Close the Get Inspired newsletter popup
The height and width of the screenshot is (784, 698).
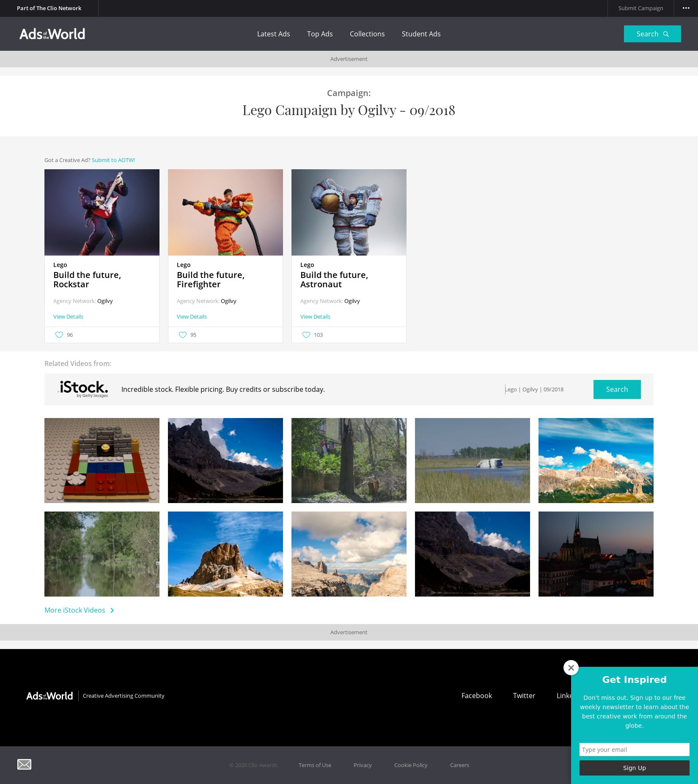tap(571, 668)
